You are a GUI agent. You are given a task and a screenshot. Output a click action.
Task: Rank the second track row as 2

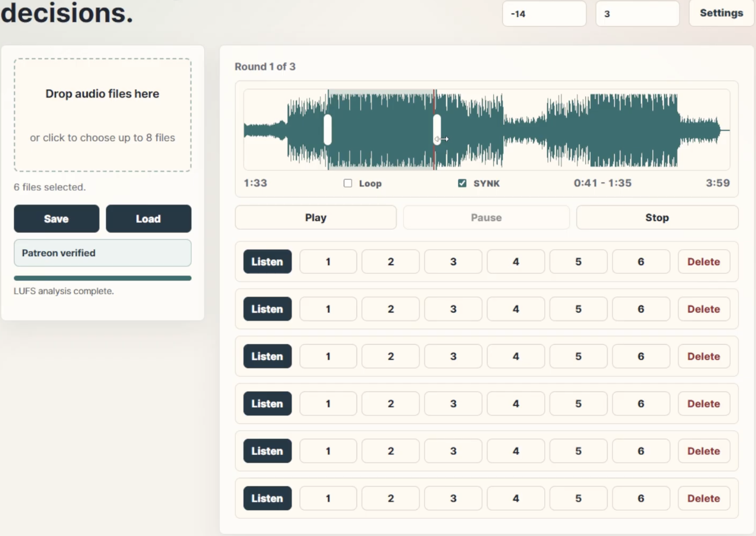(391, 309)
